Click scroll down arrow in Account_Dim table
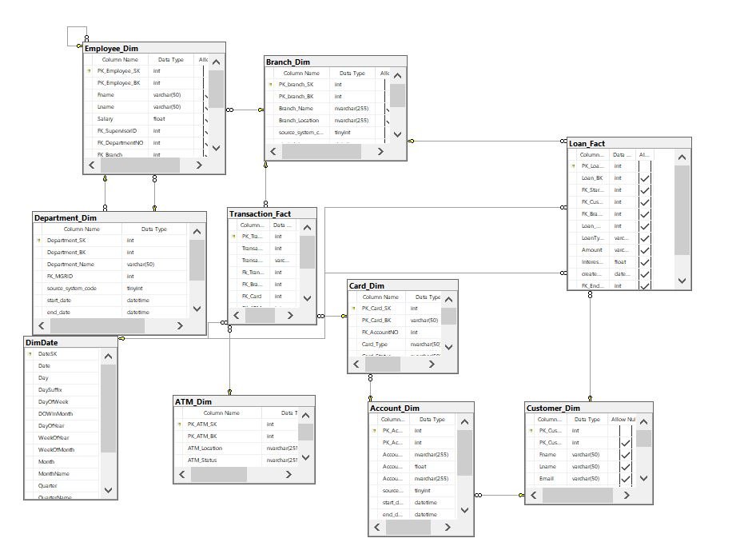Viewport: 756px width, 554px height. [x=464, y=510]
